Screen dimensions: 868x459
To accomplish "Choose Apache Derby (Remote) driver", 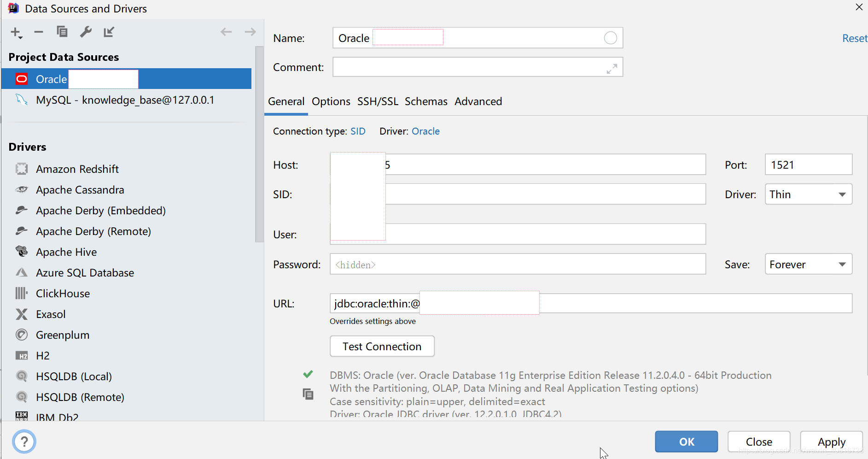I will coord(93,231).
